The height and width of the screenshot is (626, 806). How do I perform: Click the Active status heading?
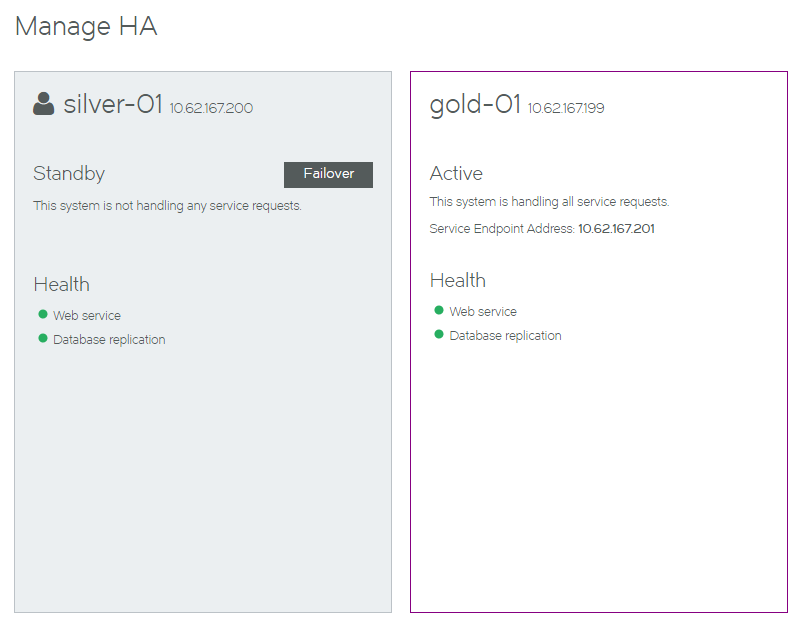click(456, 174)
